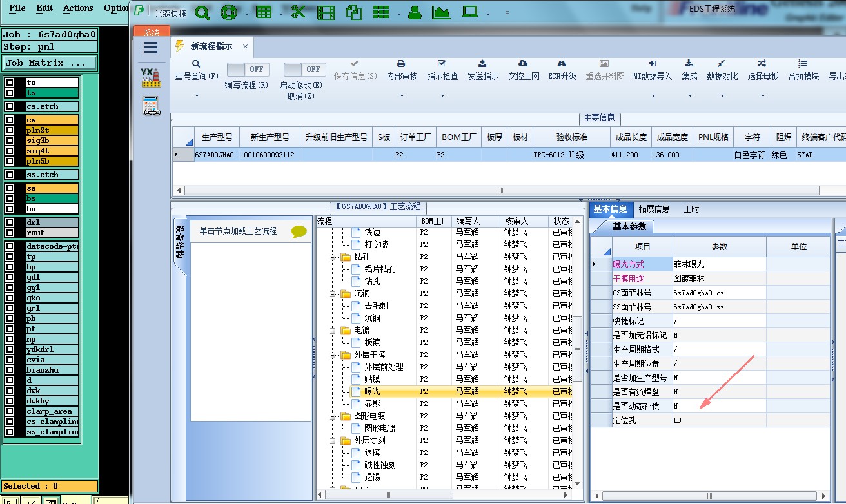Open the Actions menu
Screen dimensions: 846x504
(78, 8)
